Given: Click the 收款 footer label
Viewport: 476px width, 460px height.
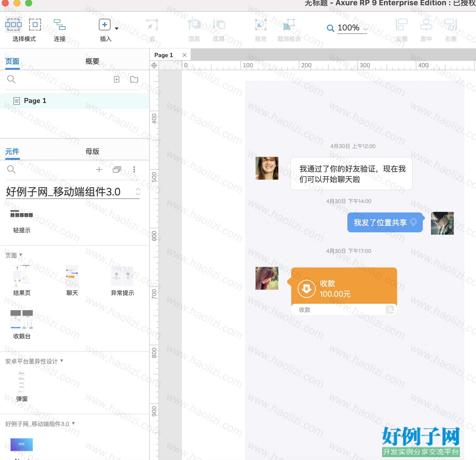Looking at the screenshot, I should [305, 310].
